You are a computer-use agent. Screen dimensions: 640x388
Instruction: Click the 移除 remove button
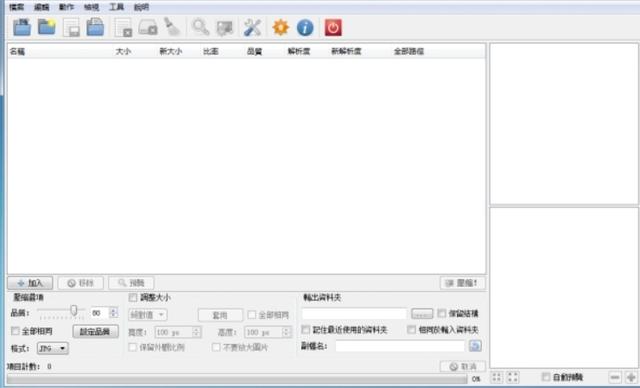pos(80,283)
